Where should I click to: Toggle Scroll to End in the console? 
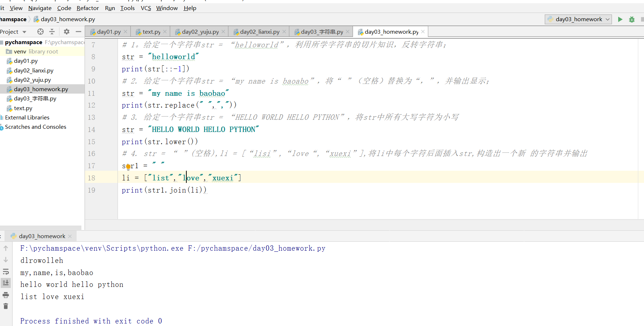point(6,283)
